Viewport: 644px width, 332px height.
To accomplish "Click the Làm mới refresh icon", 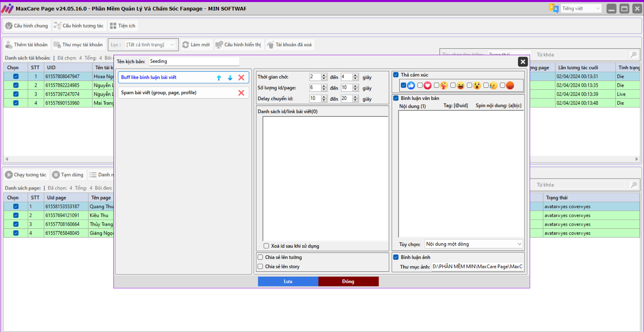I will tap(186, 45).
